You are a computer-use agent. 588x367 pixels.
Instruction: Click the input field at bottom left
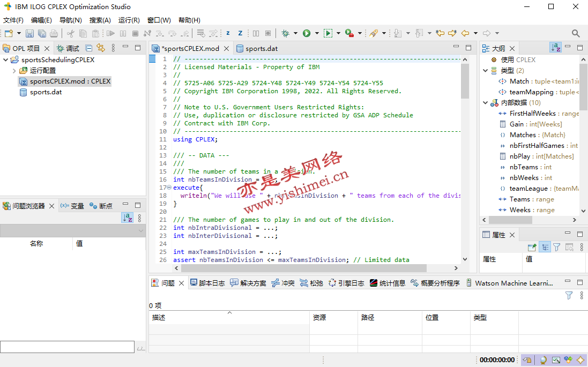click(x=67, y=347)
